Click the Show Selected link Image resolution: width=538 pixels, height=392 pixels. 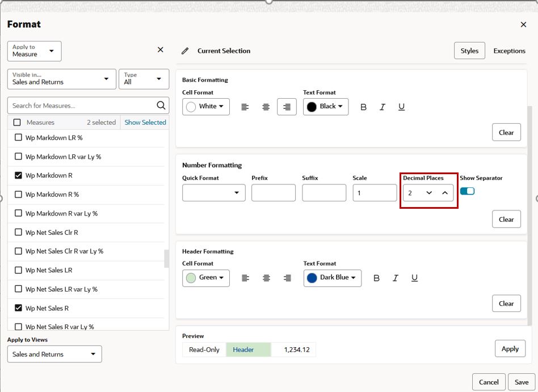click(145, 123)
